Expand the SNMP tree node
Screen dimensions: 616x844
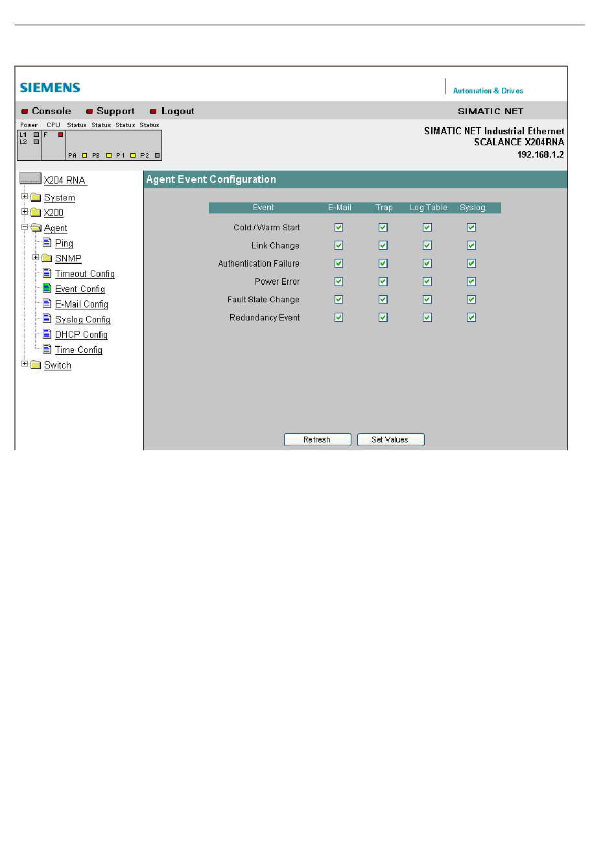click(36, 258)
